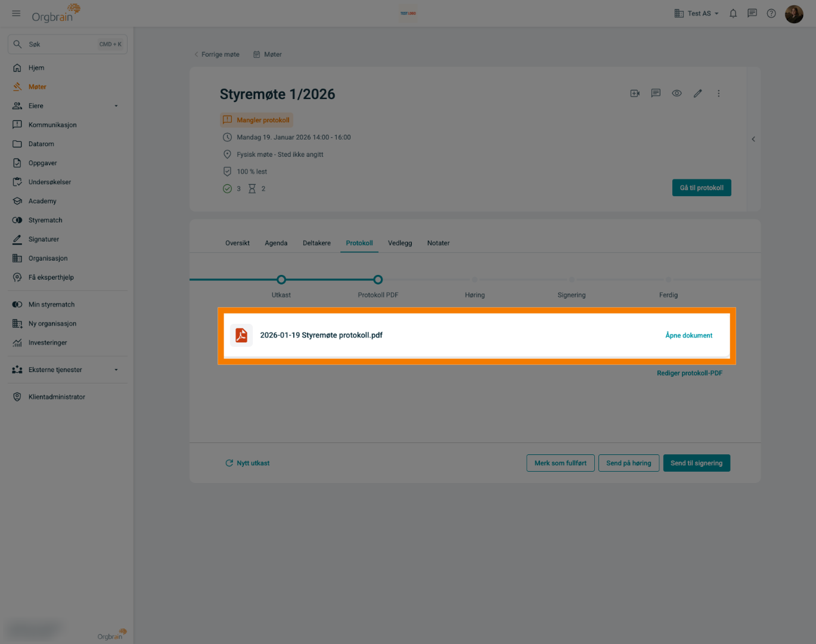Click the Orgbrain logo
This screenshot has height=644, width=816.
coord(56,13)
